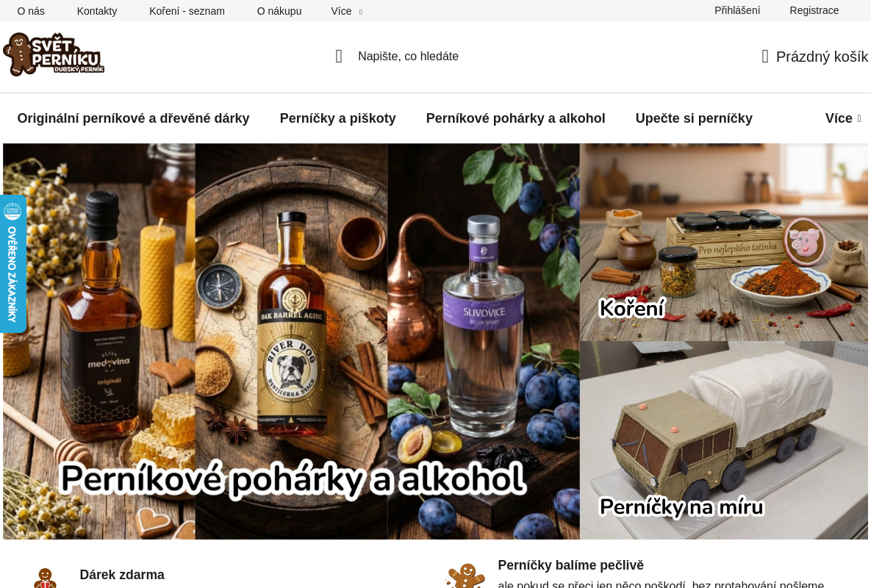Open the Perníkové pohárky a alkohol banner
This screenshot has height=588, width=882.
[291, 341]
